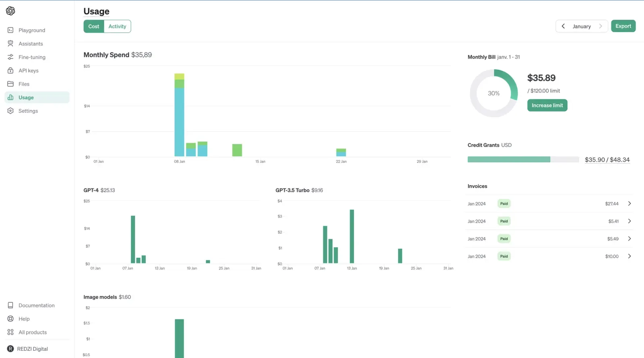
Task: Click the Increase limit button
Action: [547, 106]
